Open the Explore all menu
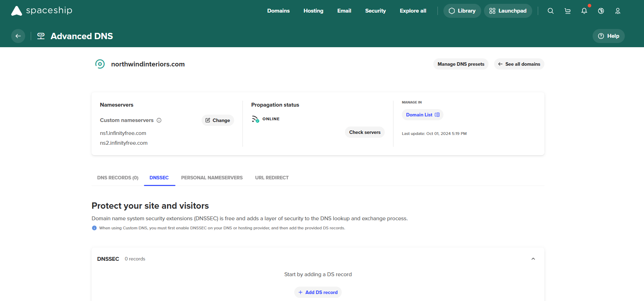 coord(413,11)
